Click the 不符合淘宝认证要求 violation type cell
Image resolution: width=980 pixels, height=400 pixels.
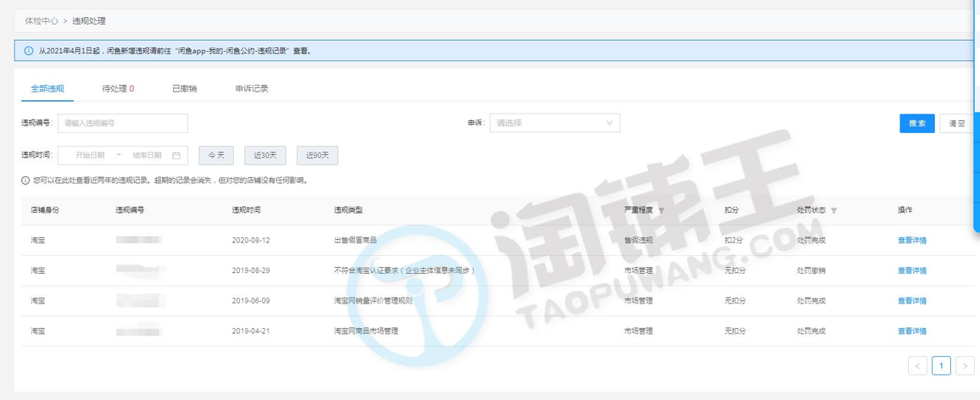tap(404, 270)
